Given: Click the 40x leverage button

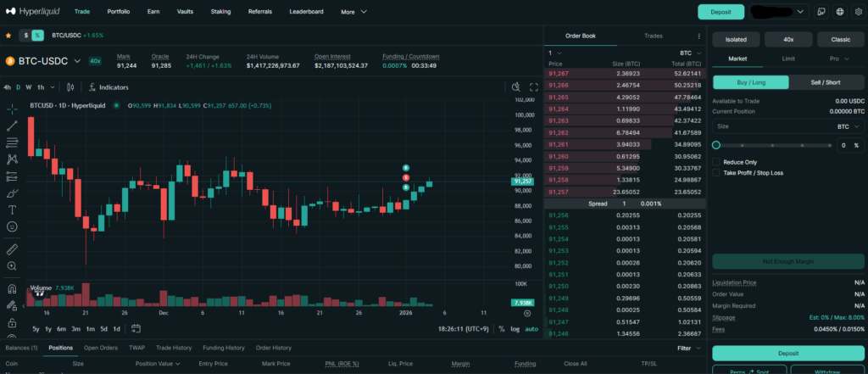Looking at the screenshot, I should pos(788,39).
